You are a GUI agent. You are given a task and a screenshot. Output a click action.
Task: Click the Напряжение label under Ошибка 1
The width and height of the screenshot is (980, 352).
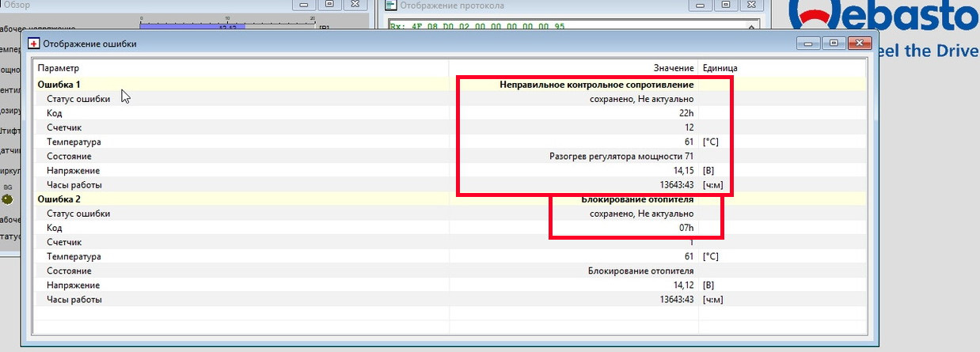tap(74, 170)
